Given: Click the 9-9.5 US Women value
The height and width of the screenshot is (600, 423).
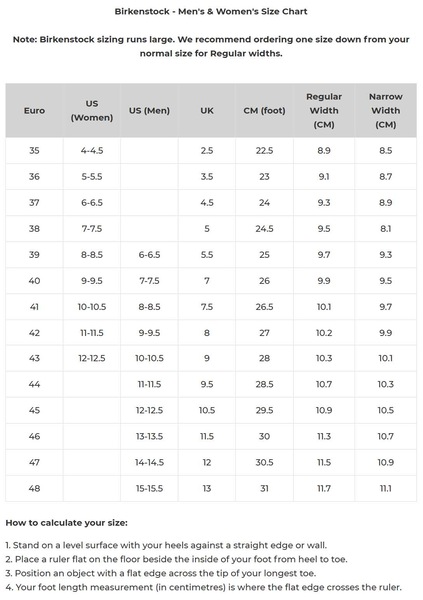Looking at the screenshot, I should coord(92,281).
